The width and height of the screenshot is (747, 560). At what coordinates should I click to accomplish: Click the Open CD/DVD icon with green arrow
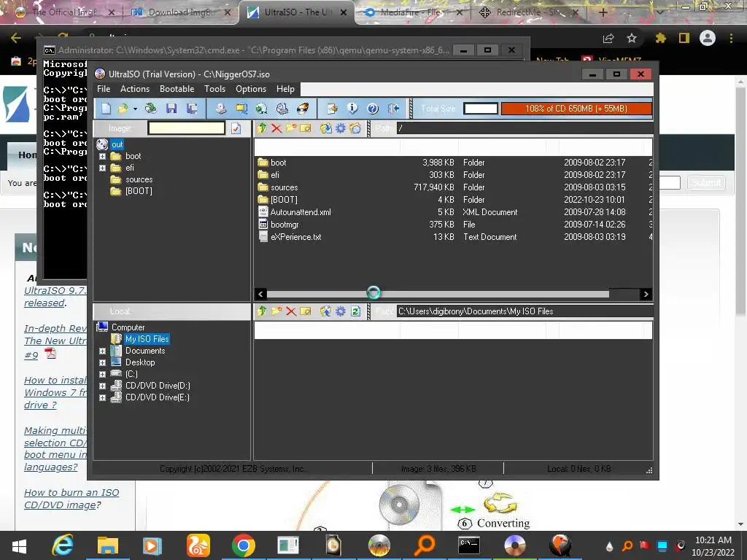coord(150,109)
